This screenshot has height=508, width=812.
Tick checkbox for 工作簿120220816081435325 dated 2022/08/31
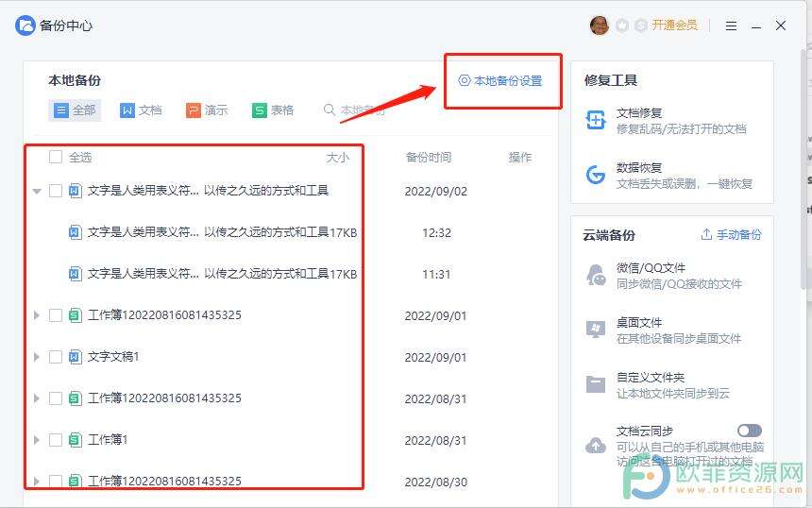(56, 398)
